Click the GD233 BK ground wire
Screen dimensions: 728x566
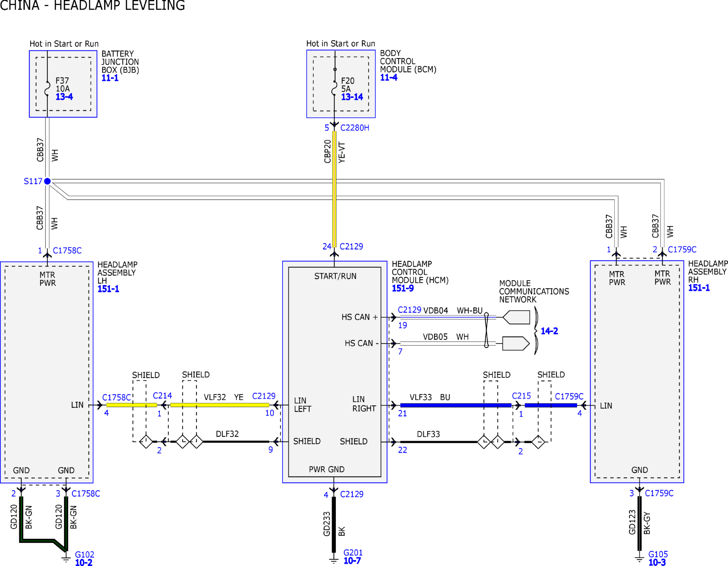(x=334, y=525)
